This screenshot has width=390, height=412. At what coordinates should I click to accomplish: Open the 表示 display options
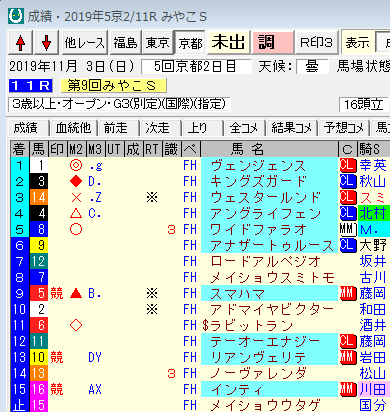point(357,42)
